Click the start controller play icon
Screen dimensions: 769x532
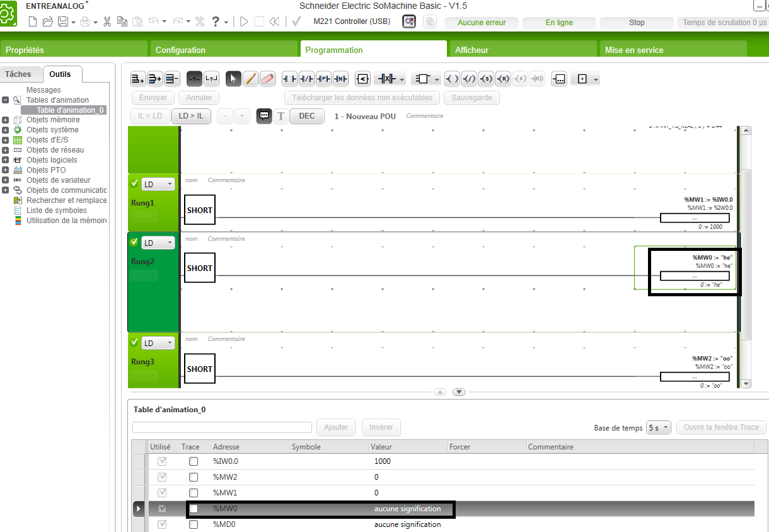click(x=244, y=21)
